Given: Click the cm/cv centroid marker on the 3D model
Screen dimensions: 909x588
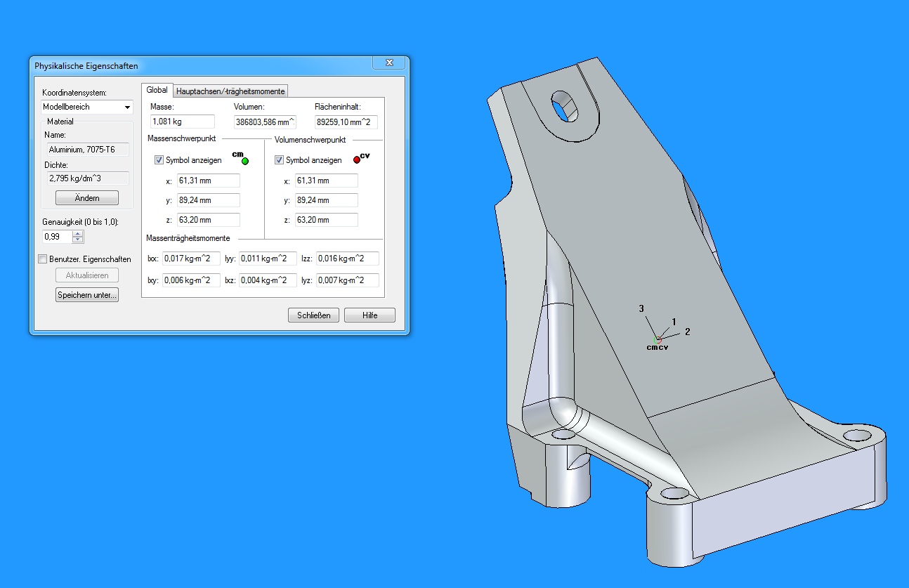Looking at the screenshot, I should click(x=659, y=340).
